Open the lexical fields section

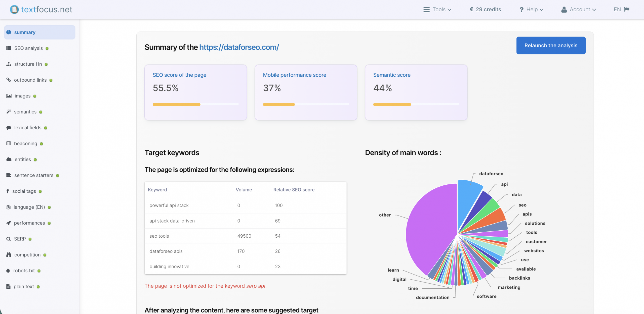click(x=28, y=128)
